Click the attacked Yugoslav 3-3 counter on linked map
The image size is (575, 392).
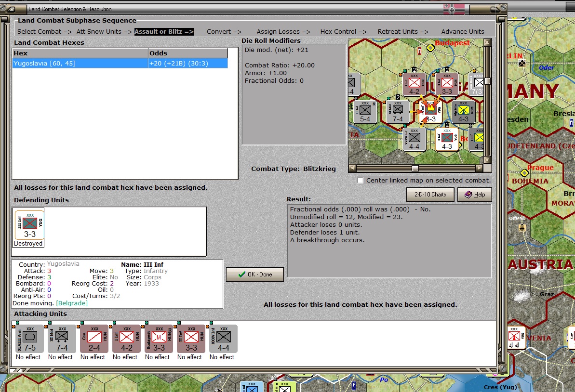(430, 112)
